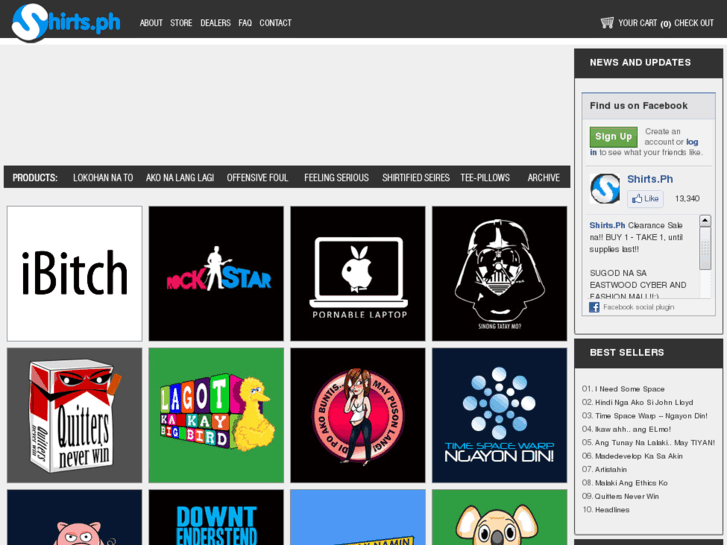This screenshot has height=545, width=727.
Task: Select the TEE-PILLOWS category
Action: coord(485,178)
